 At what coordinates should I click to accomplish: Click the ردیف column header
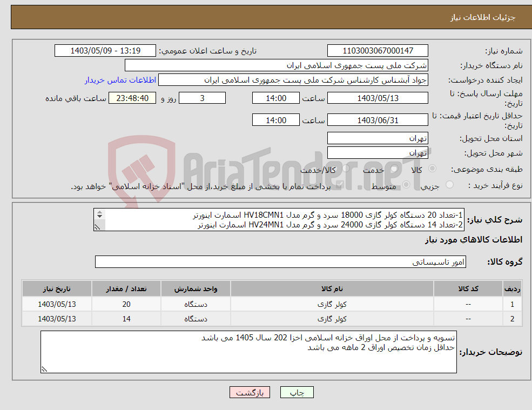[512, 288]
